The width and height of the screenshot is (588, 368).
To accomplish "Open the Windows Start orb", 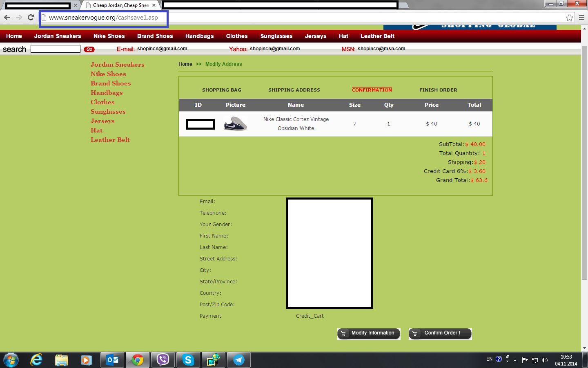I will [x=11, y=360].
